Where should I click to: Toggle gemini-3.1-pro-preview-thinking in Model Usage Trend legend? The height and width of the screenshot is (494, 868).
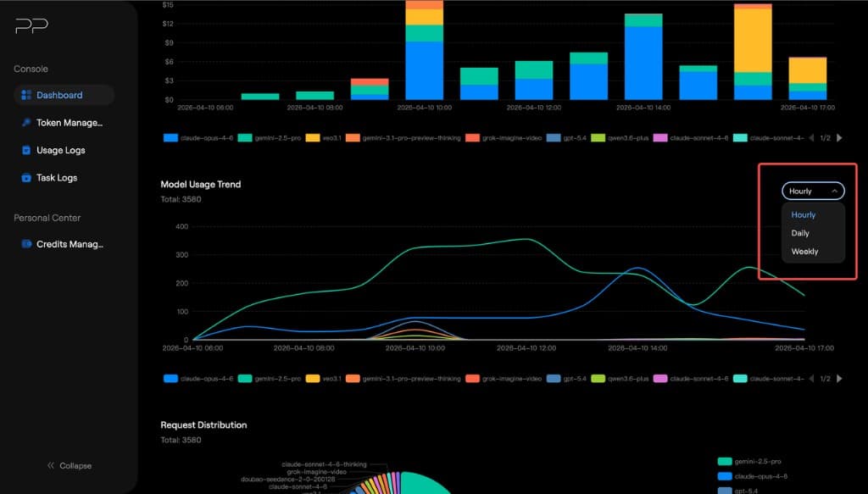(x=403, y=379)
